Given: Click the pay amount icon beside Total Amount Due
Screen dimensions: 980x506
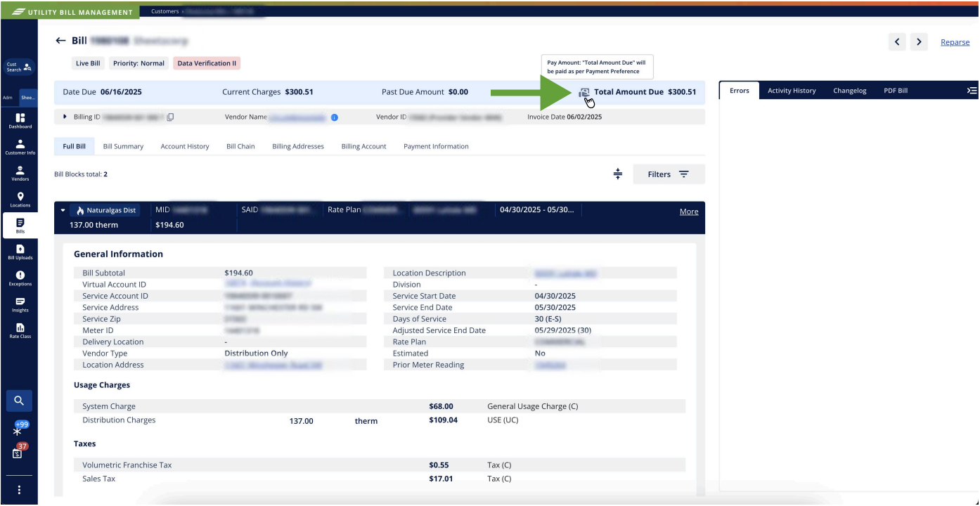Looking at the screenshot, I should [x=585, y=92].
